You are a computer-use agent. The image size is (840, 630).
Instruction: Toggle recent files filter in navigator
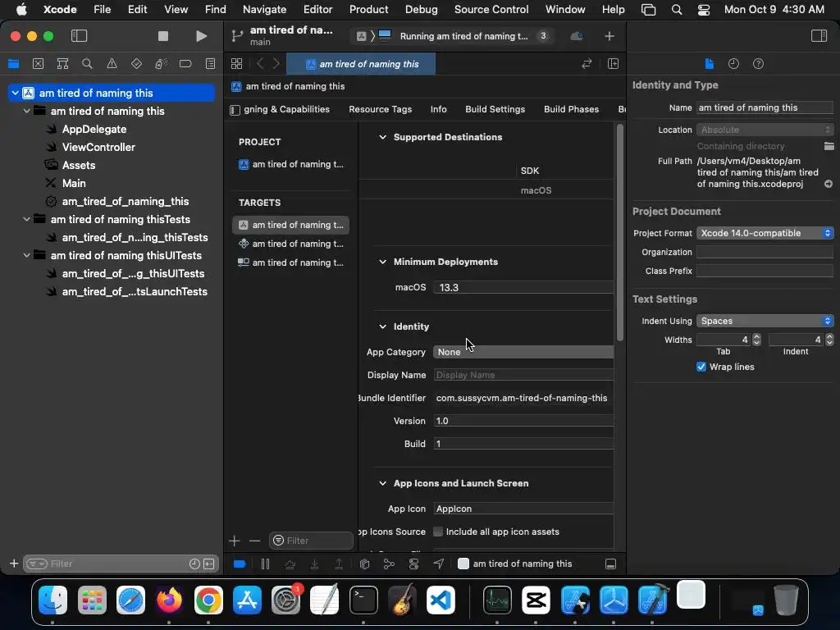(x=194, y=564)
